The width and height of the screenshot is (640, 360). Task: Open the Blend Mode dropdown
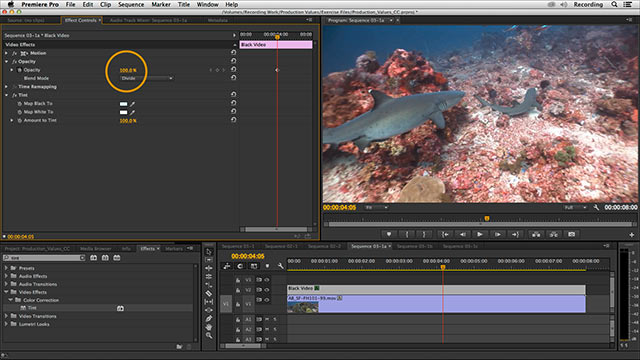point(147,78)
